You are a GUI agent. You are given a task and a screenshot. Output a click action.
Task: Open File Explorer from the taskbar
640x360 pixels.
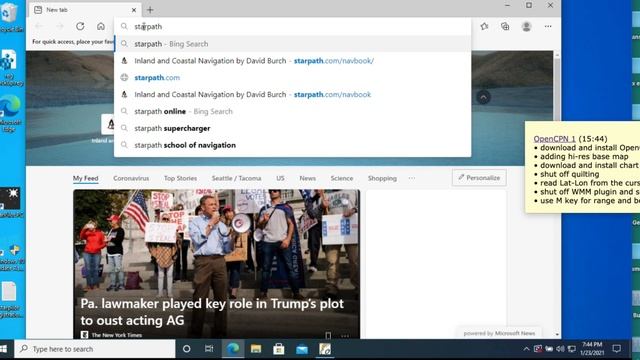pos(256,349)
